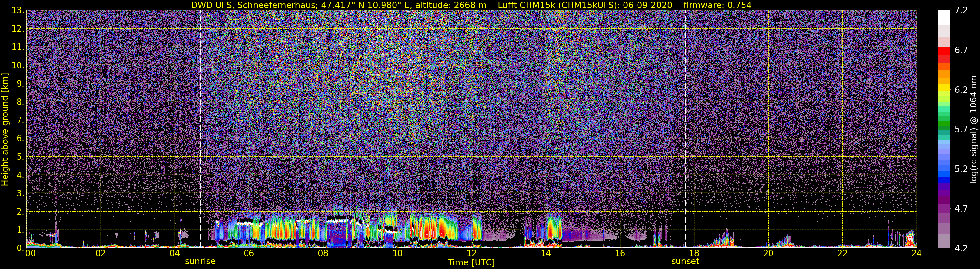
Task: Click the height axis tick label 11.
Action: tap(18, 47)
